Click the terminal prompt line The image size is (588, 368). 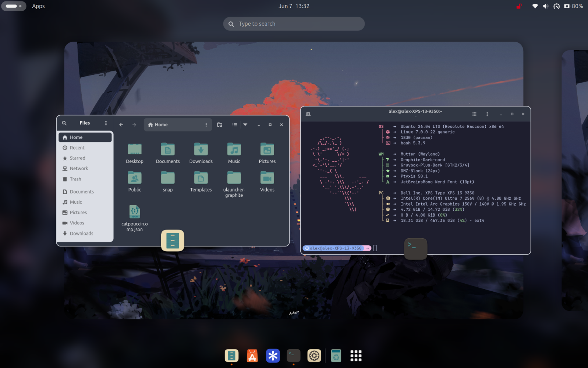(x=339, y=248)
